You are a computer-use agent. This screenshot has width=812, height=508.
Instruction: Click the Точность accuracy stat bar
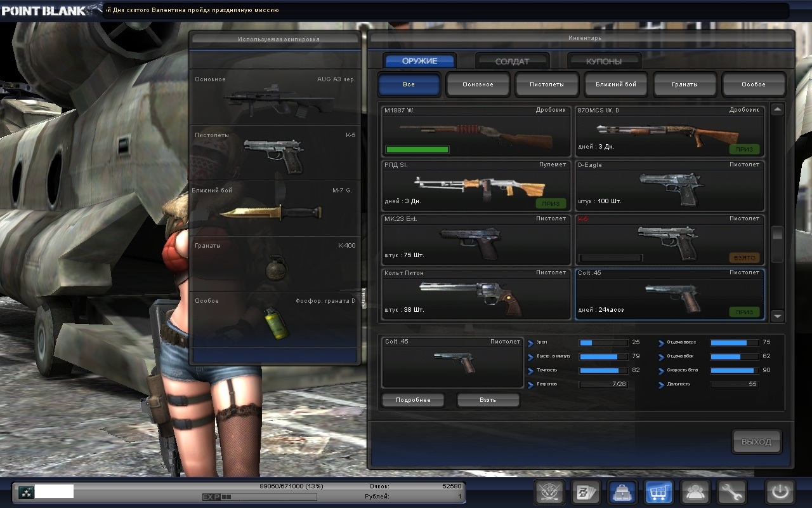[603, 370]
